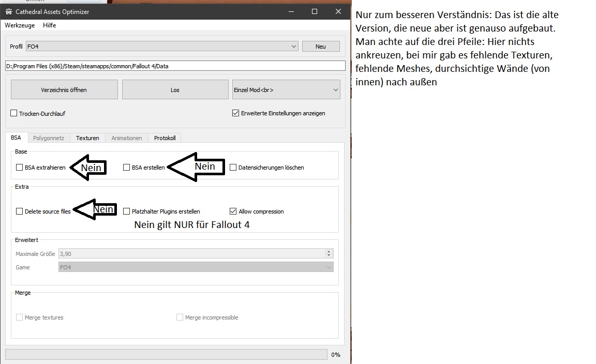Image resolution: width=596 pixels, height=364 pixels.
Task: Click the Cathedral Assets Optimizer title bar icon
Action: 8,11
